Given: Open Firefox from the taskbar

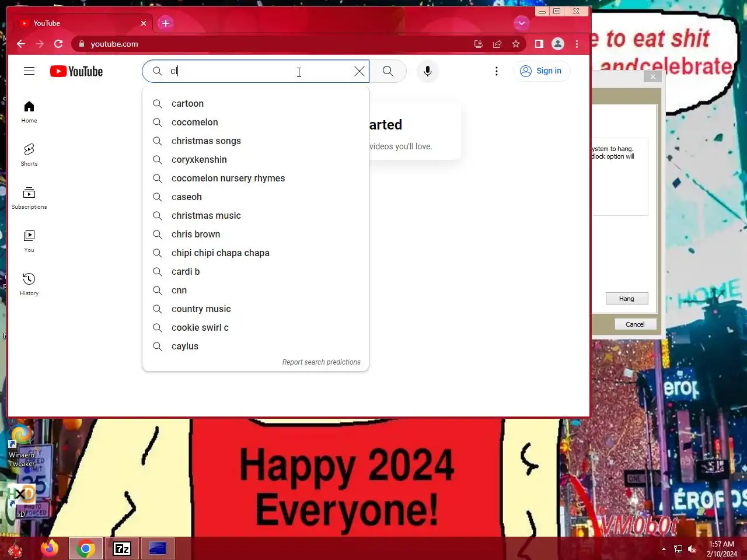Looking at the screenshot, I should tap(50, 548).
